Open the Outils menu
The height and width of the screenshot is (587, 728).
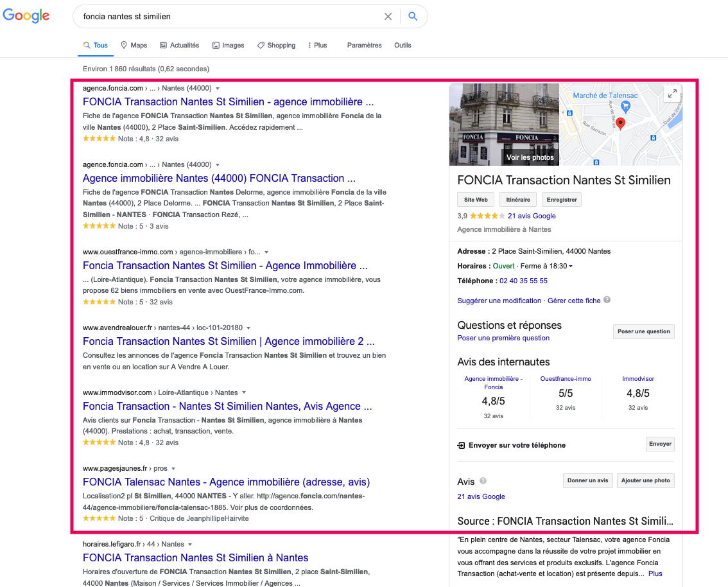pos(403,45)
